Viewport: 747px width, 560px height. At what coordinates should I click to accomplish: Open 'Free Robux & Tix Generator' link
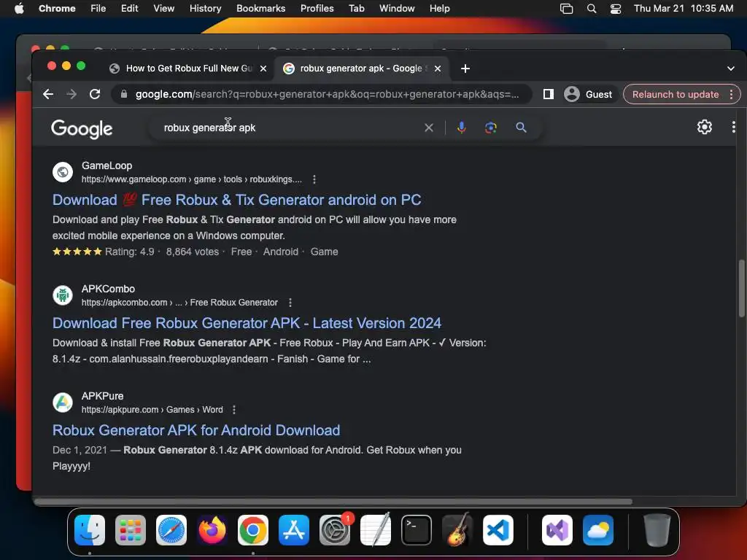(237, 200)
